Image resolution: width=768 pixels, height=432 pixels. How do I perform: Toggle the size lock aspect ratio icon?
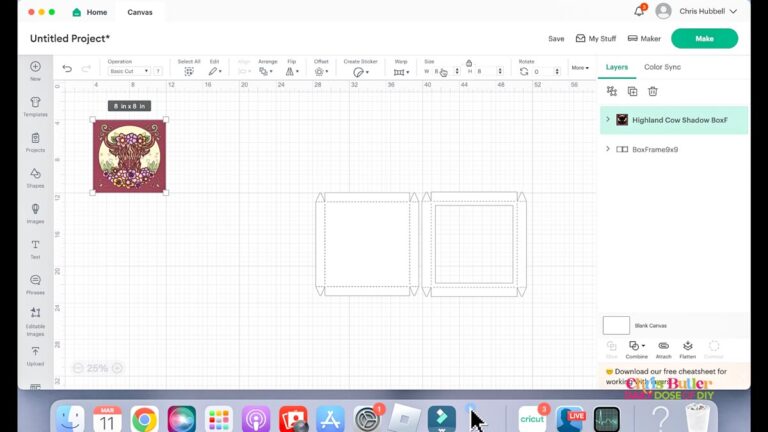(469, 62)
